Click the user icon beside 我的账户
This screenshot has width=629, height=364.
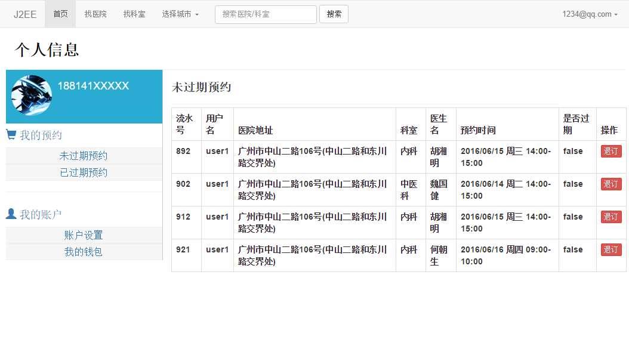coord(11,214)
